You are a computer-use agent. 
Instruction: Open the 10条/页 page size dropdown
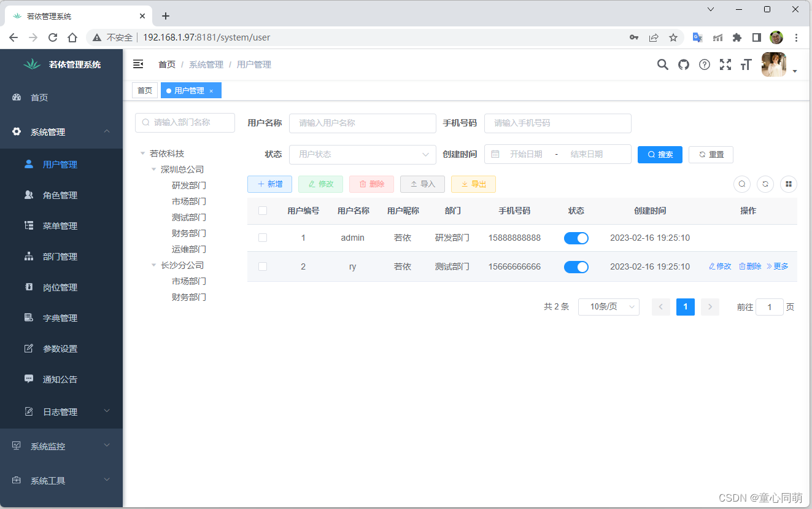(x=609, y=306)
